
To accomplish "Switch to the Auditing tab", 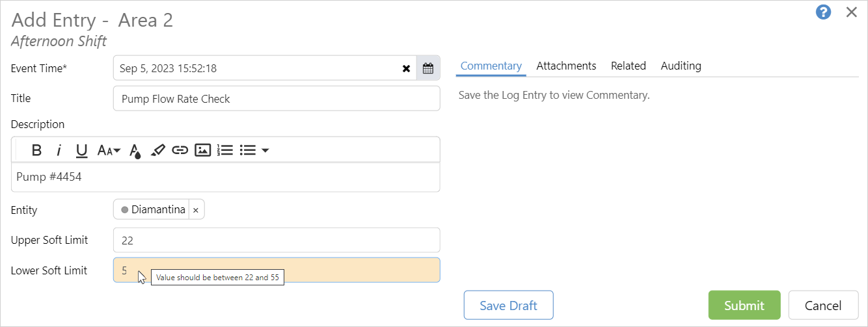I will coord(681,66).
